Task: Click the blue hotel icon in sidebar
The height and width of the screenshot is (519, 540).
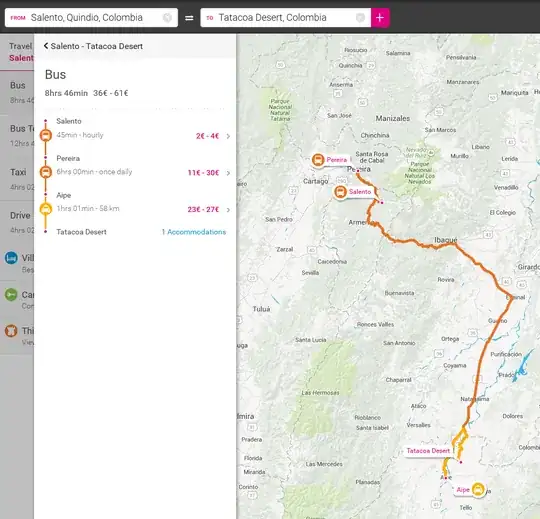Action: pyautogui.click(x=11, y=258)
